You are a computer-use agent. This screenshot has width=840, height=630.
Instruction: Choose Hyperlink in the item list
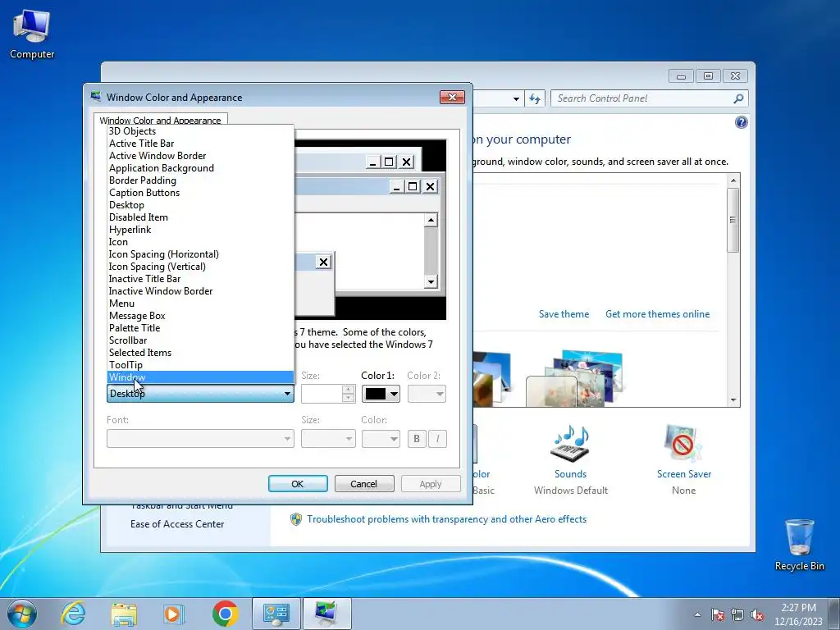coord(200,230)
